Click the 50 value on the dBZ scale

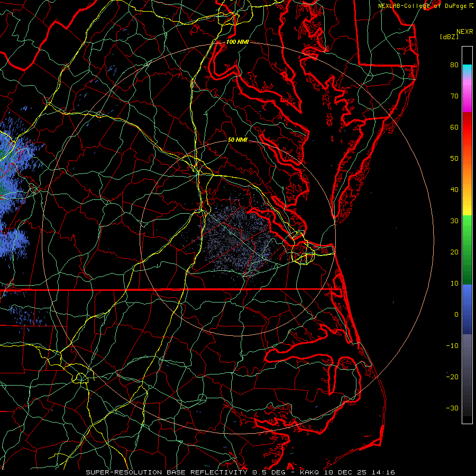click(x=454, y=159)
